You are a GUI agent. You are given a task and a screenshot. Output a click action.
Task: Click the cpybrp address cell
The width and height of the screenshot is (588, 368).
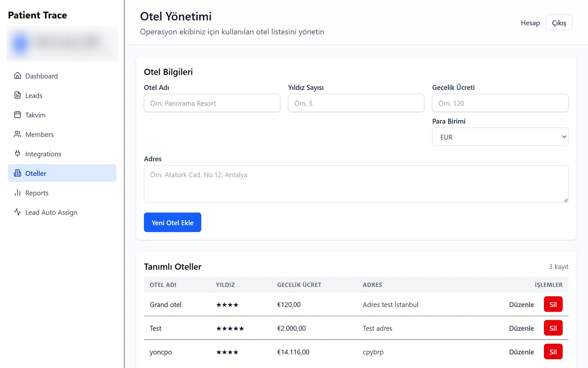[373, 352]
